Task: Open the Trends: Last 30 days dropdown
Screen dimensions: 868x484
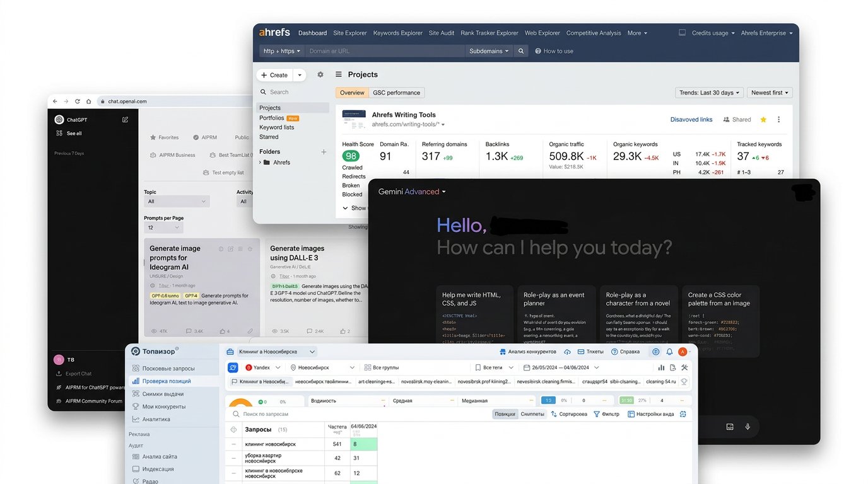Action: (x=709, y=93)
